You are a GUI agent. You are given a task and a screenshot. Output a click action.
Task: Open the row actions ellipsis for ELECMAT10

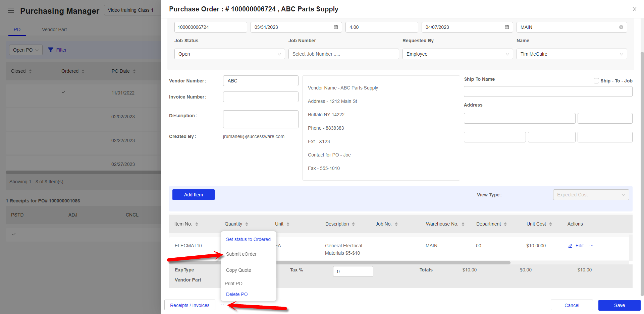click(x=591, y=246)
